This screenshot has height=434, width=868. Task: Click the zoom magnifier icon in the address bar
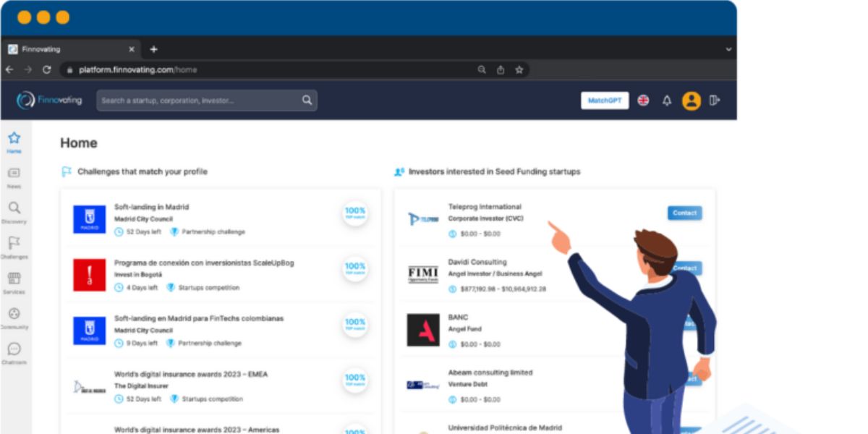tap(482, 70)
